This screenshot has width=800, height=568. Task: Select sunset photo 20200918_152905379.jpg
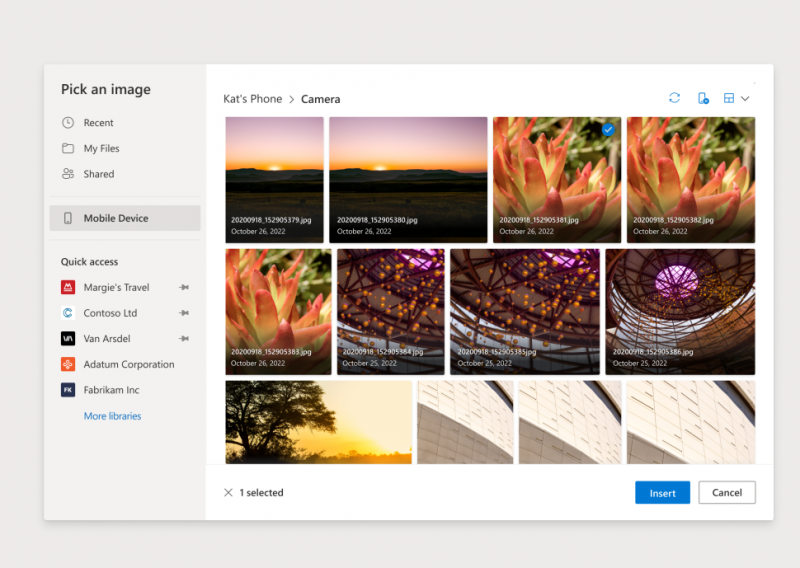(x=274, y=180)
